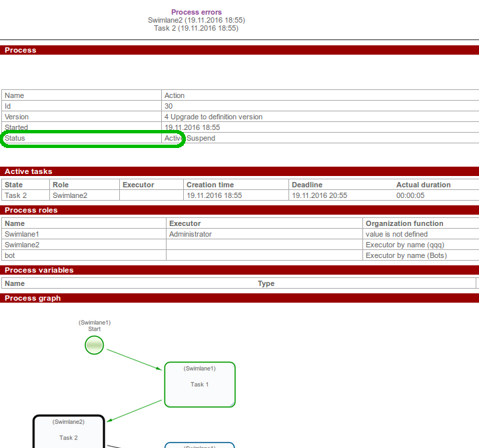Click the bot role in Process roles
The image size is (479, 448).
(9, 255)
